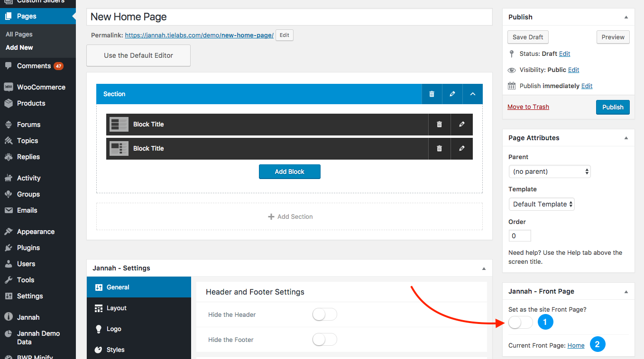Viewport: 644px width, 359px height.
Task: Click the Products box icon
Action: tap(8, 103)
